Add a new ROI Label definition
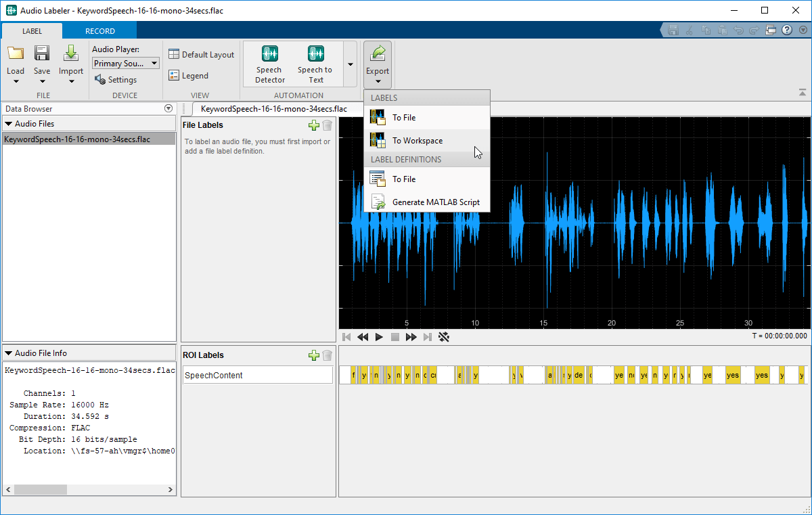The width and height of the screenshot is (812, 515). [x=313, y=355]
